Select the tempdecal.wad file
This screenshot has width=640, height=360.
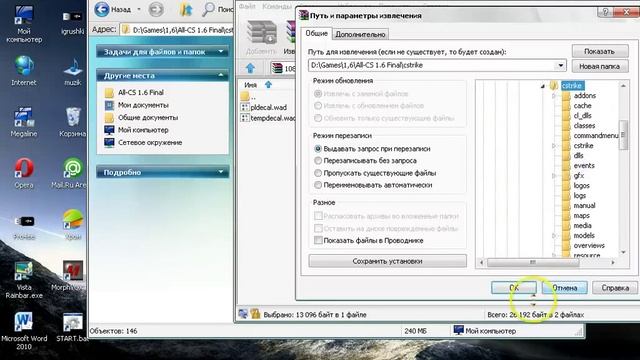coord(268,118)
